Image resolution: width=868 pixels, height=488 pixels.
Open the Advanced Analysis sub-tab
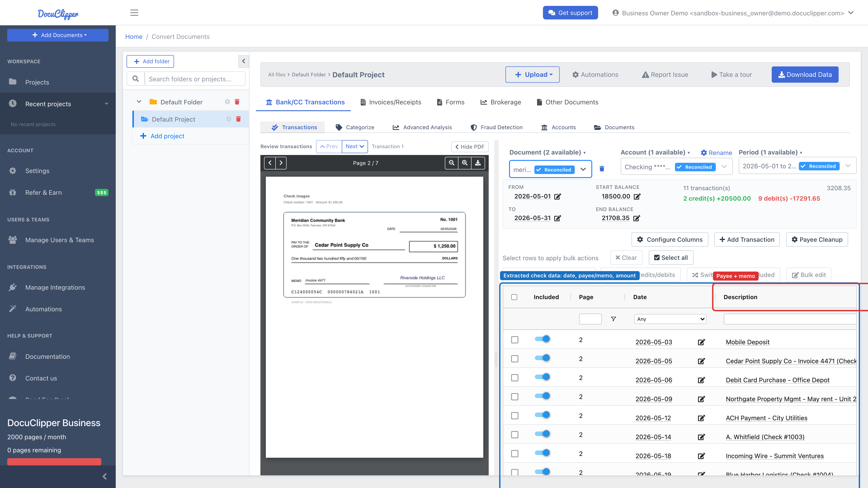coord(422,127)
